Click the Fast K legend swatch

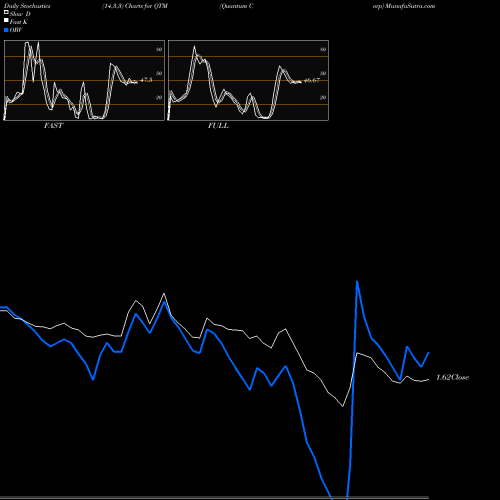coord(6,20)
